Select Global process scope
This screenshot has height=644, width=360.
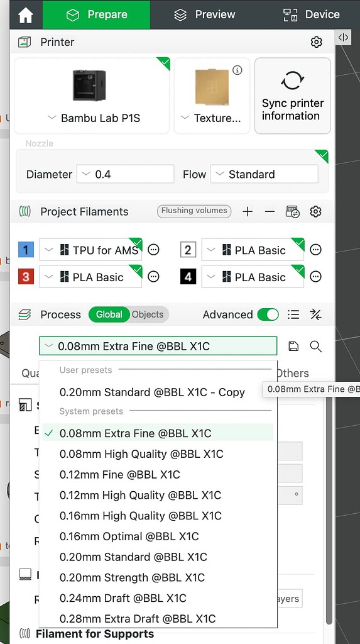click(x=109, y=314)
